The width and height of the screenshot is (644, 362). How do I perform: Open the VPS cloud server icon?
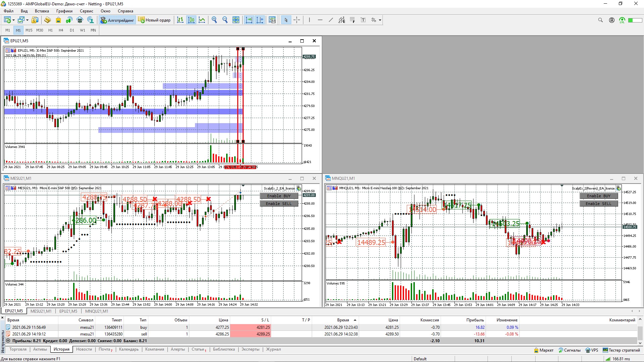point(80,20)
